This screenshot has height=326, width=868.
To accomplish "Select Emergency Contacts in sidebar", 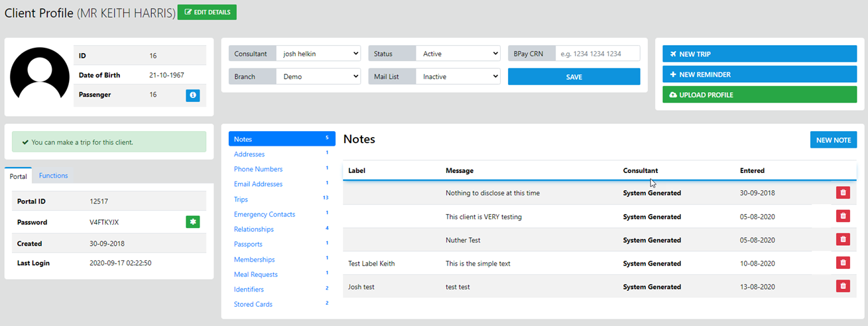I will 265,214.
